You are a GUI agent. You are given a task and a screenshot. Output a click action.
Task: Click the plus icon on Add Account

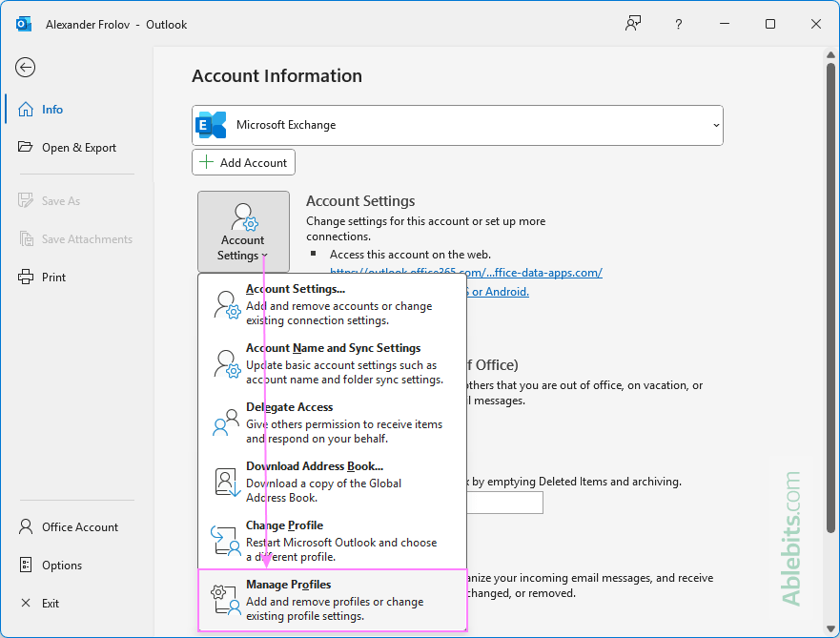click(206, 162)
